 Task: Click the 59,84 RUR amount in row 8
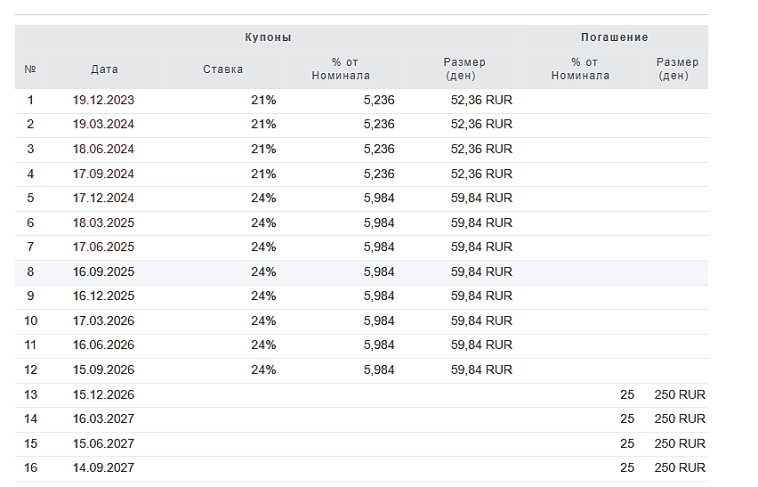click(x=481, y=272)
